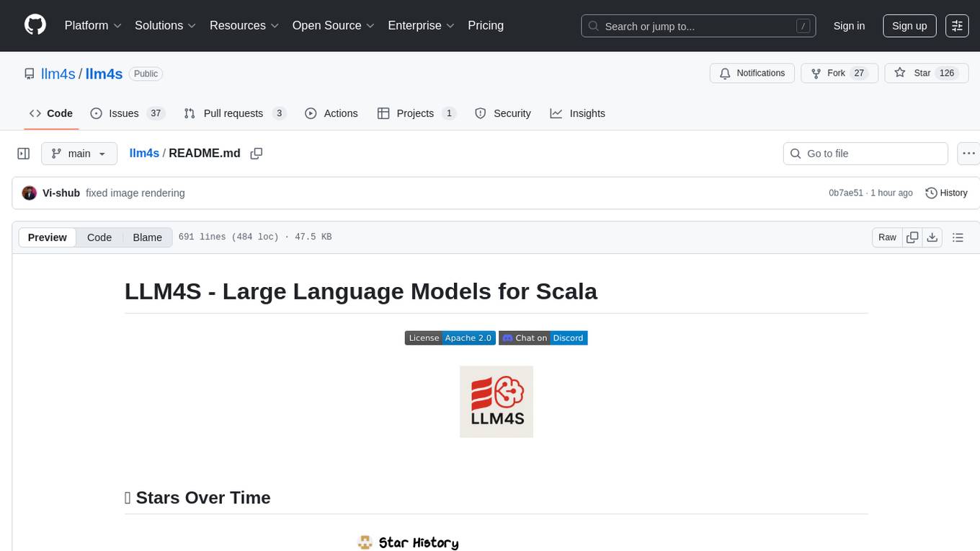Select the Code view
This screenshot has height=551, width=980.
click(99, 237)
